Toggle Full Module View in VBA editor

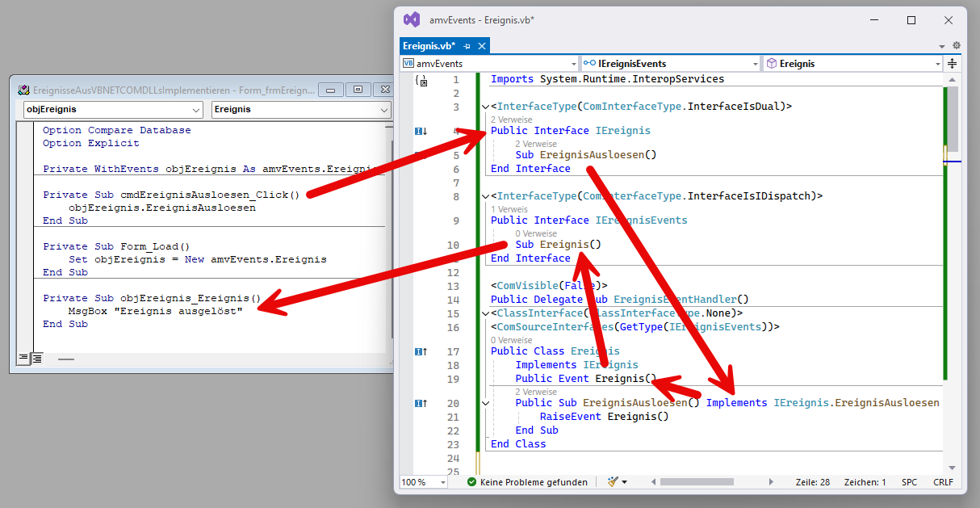[36, 358]
